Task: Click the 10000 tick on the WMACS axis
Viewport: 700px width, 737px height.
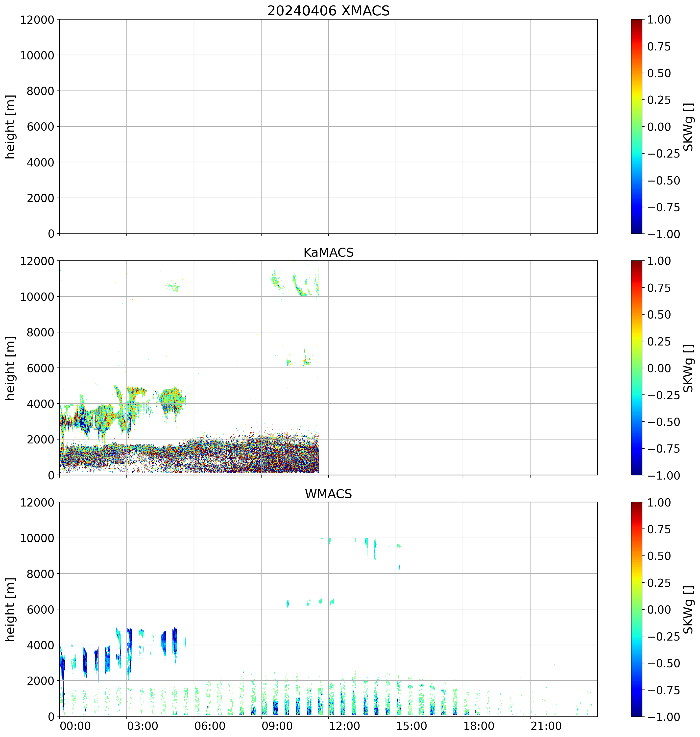Action: click(x=37, y=538)
